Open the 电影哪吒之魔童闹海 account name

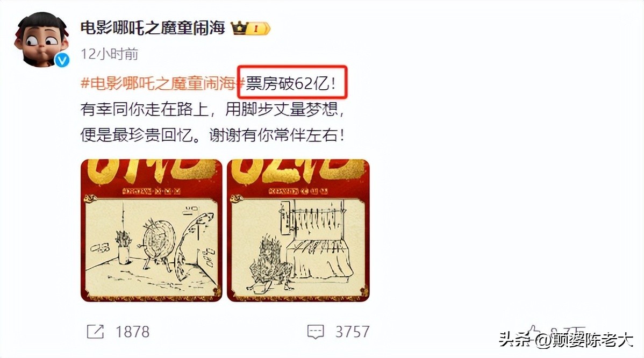pyautogui.click(x=153, y=28)
